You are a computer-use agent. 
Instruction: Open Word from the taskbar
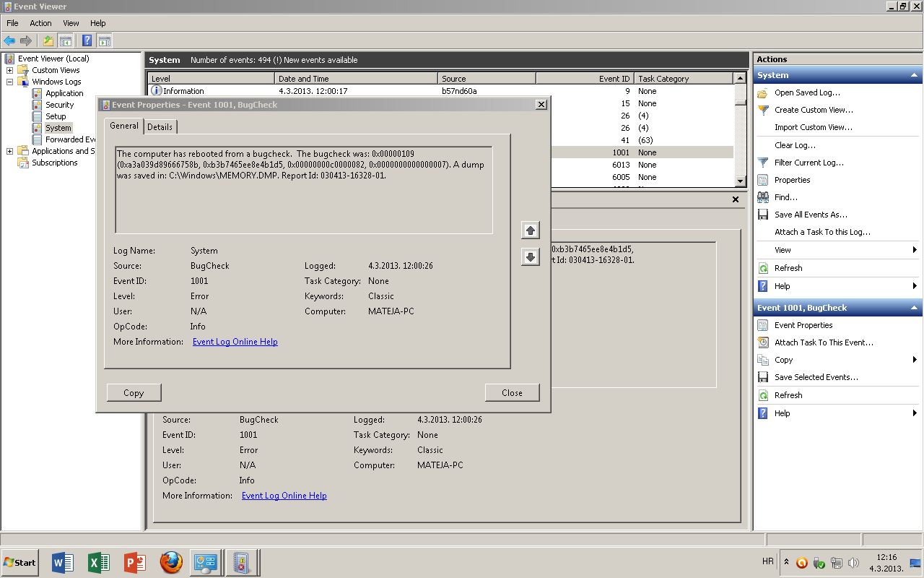pyautogui.click(x=63, y=562)
